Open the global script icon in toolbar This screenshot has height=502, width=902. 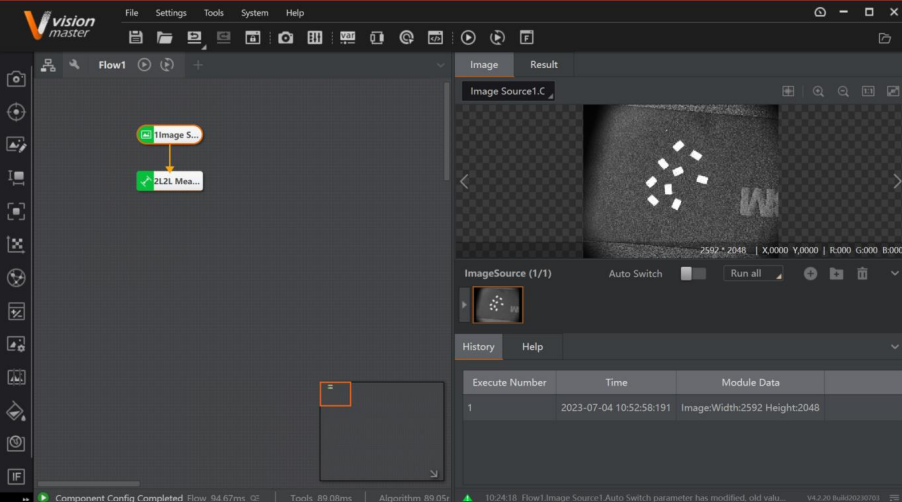click(435, 37)
